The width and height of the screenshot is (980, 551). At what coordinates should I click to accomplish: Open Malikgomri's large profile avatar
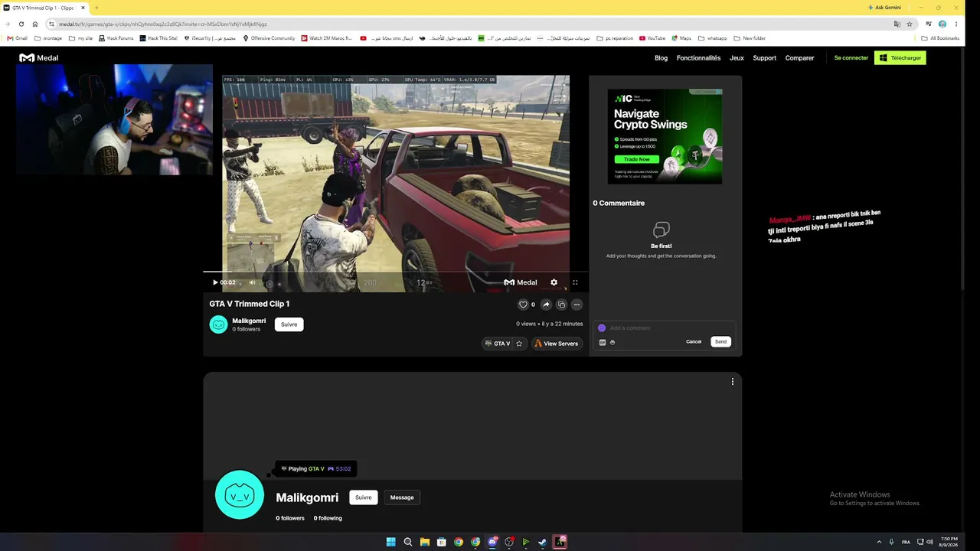240,495
